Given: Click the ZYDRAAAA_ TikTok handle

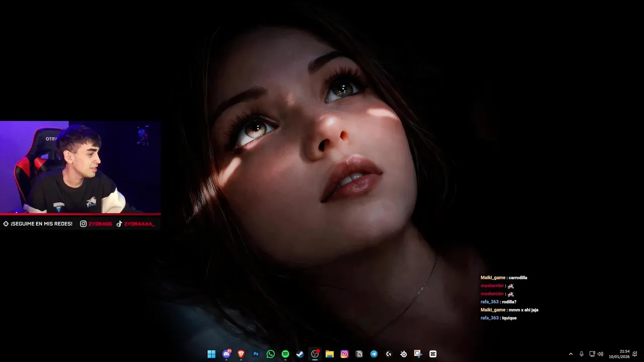Looking at the screenshot, I should click(139, 224).
